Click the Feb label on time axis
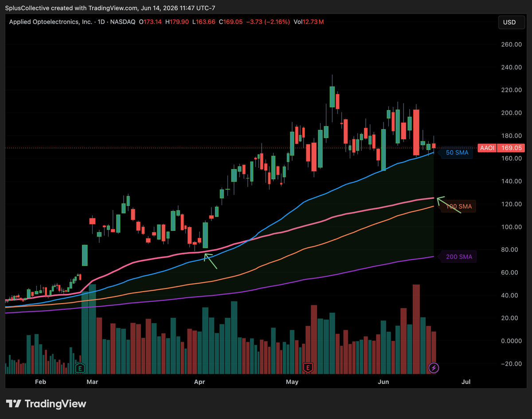This screenshot has height=419, width=532. click(40, 382)
